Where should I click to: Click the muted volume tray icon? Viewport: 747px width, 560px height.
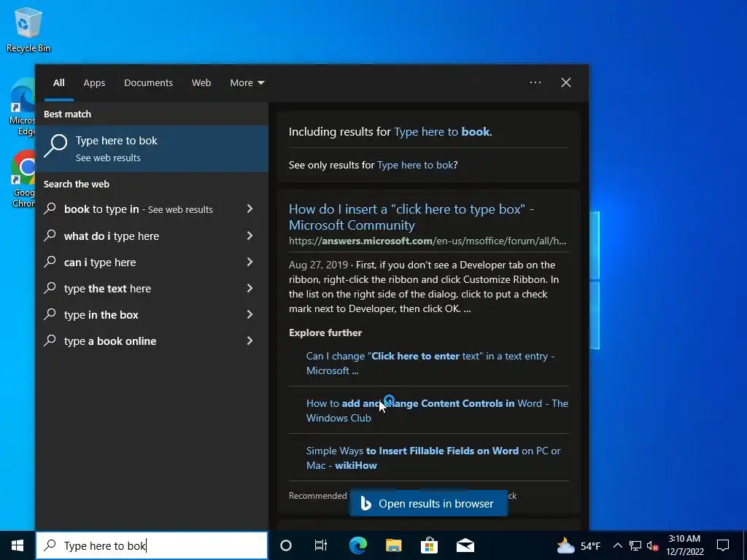point(653,545)
